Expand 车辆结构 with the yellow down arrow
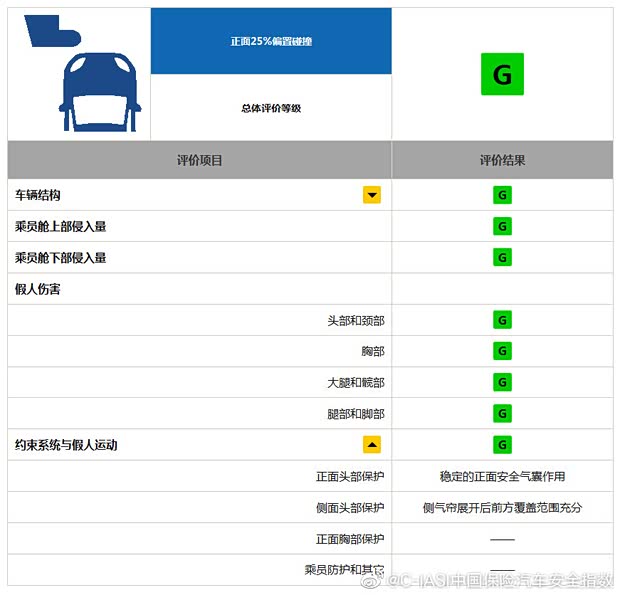The width and height of the screenshot is (620, 595). (372, 195)
